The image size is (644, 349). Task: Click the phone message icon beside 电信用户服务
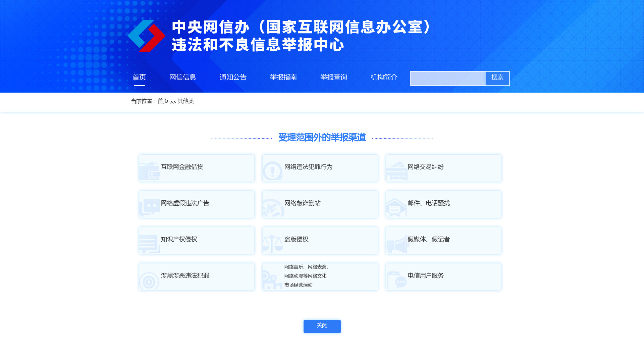(396, 280)
